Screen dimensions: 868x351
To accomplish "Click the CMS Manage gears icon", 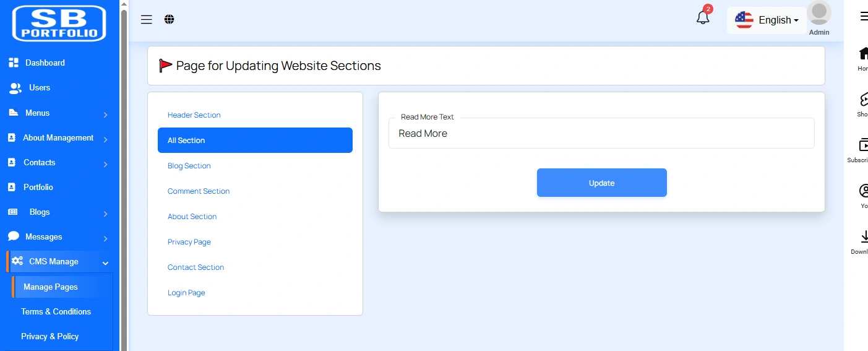I will tap(17, 261).
